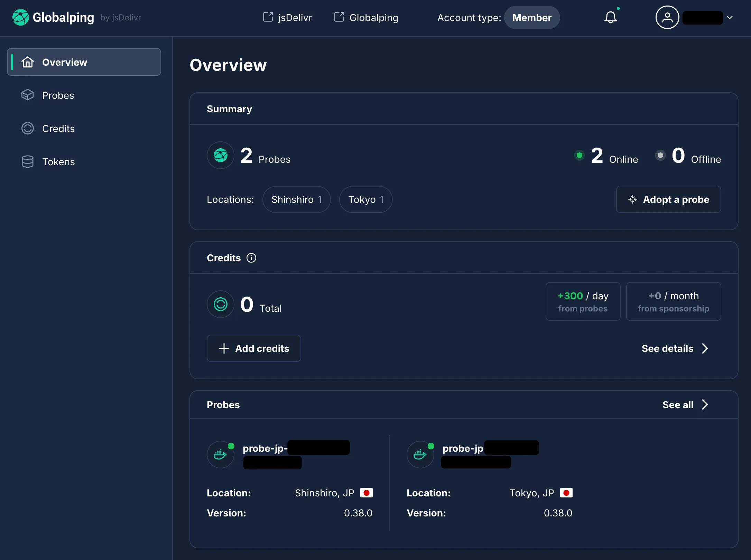
Task: Click the user avatar icon
Action: point(667,17)
